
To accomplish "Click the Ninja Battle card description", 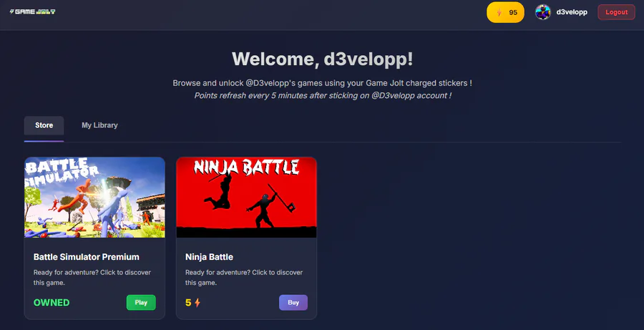I will 244,278.
